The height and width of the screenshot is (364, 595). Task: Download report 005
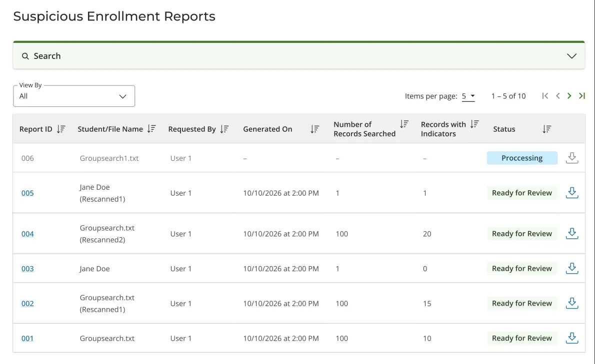[572, 193]
